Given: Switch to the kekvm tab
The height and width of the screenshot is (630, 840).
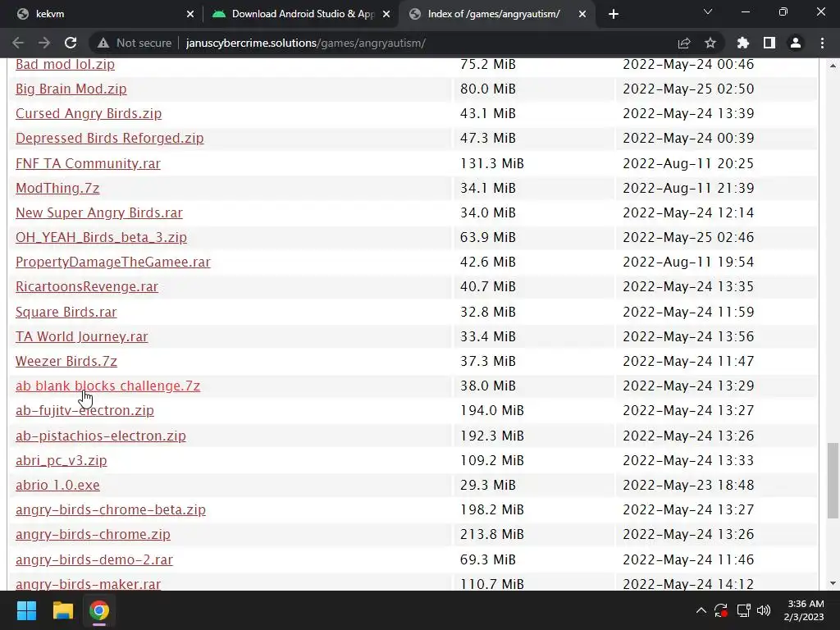Looking at the screenshot, I should click(103, 14).
